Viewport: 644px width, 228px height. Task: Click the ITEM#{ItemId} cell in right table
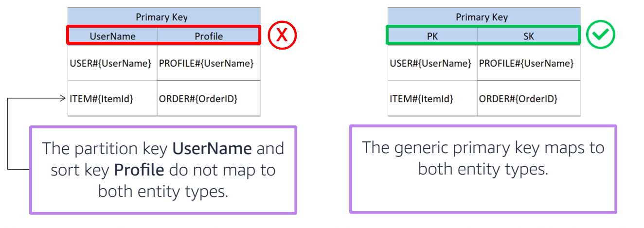432,99
